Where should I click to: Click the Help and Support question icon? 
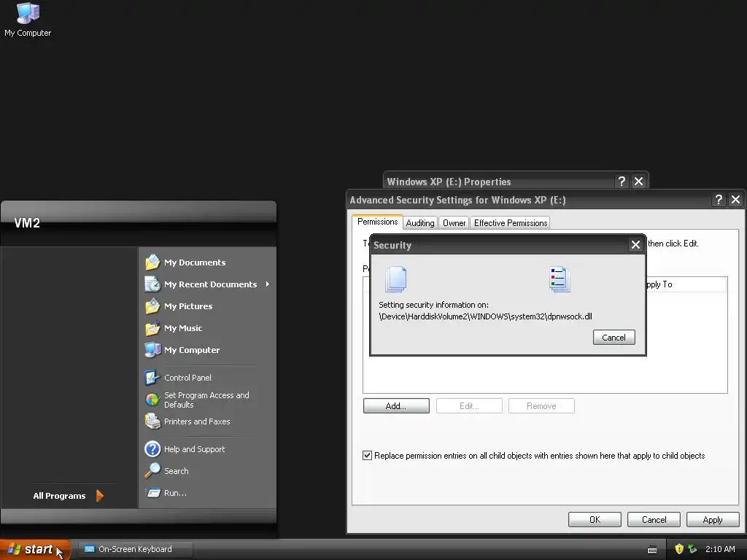(x=152, y=448)
